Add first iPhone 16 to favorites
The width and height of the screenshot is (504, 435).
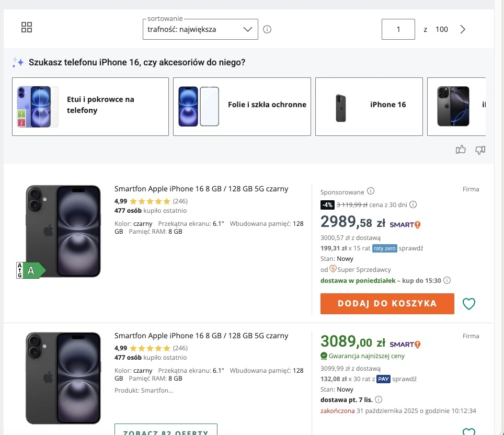pos(469,303)
